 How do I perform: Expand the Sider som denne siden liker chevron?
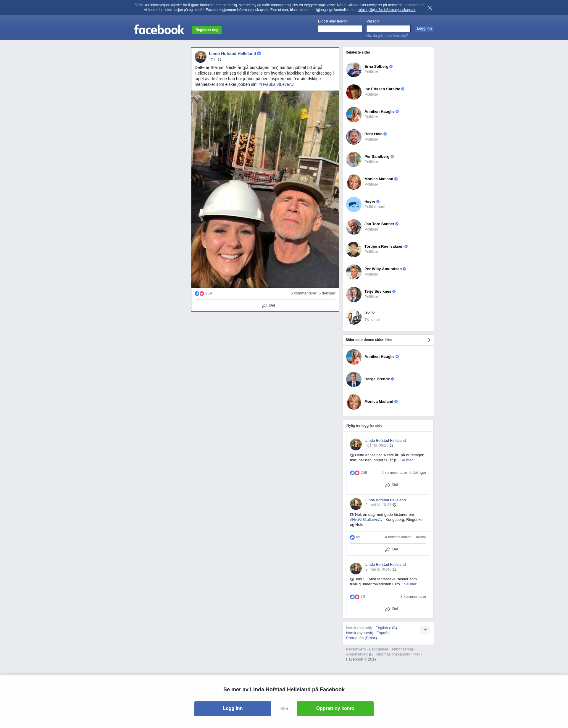click(x=429, y=340)
